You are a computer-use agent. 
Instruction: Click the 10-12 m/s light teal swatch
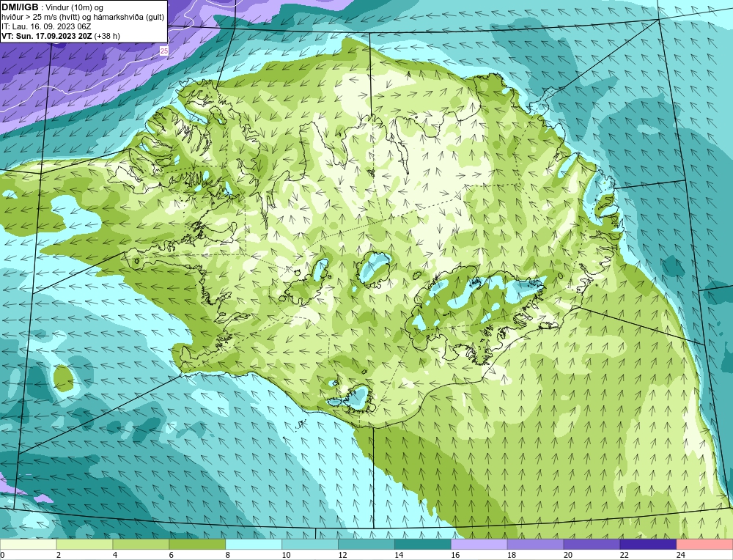pyautogui.click(x=310, y=545)
